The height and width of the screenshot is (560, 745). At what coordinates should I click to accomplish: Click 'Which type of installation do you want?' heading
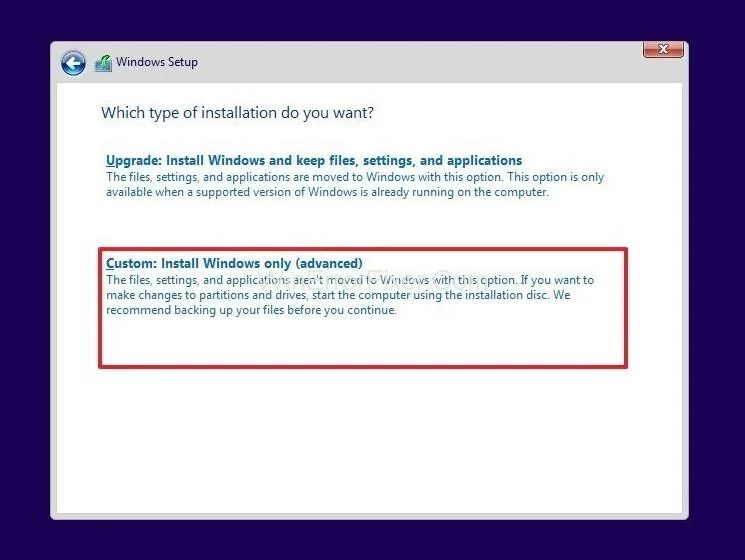click(238, 113)
